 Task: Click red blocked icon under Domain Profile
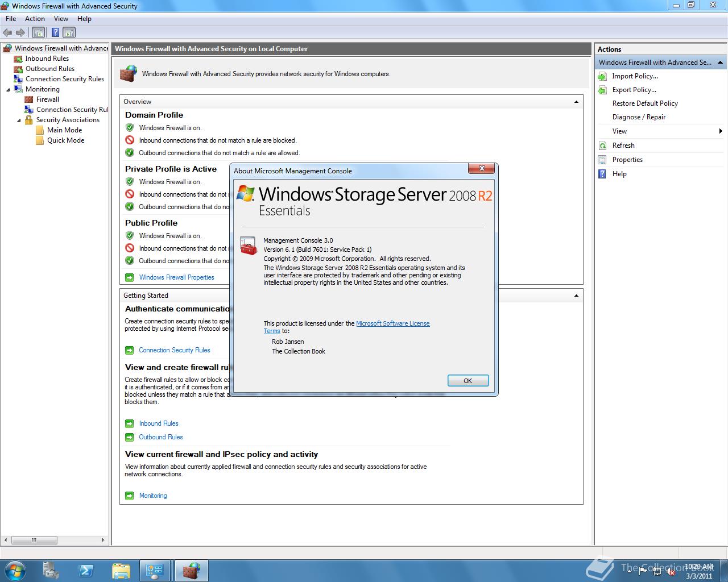(x=130, y=140)
